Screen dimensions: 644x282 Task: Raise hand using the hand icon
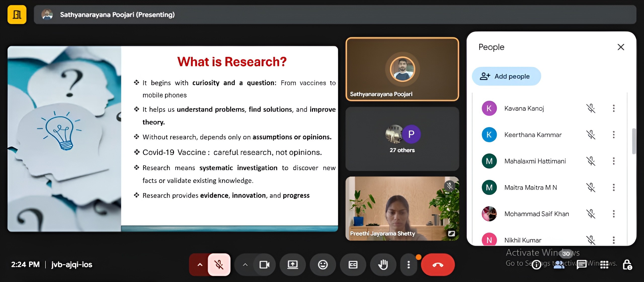(x=383, y=265)
